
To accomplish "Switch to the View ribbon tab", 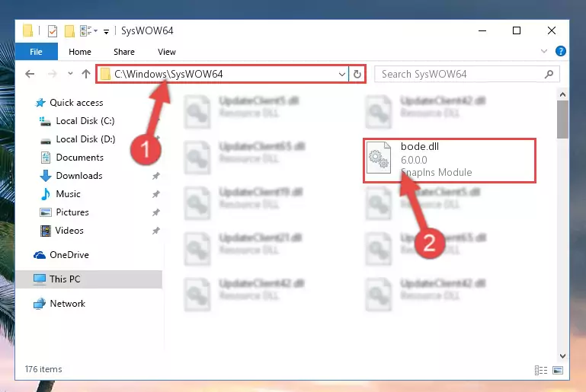I will pyautogui.click(x=167, y=52).
